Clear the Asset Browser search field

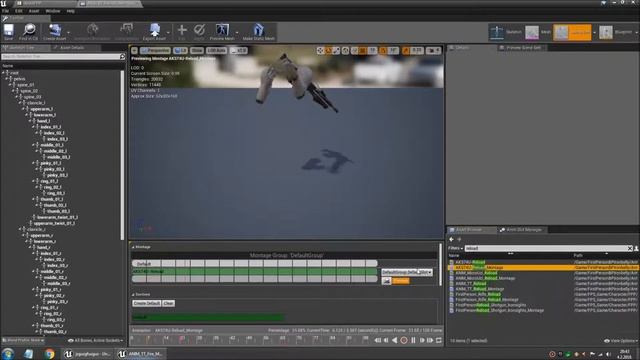(x=630, y=248)
